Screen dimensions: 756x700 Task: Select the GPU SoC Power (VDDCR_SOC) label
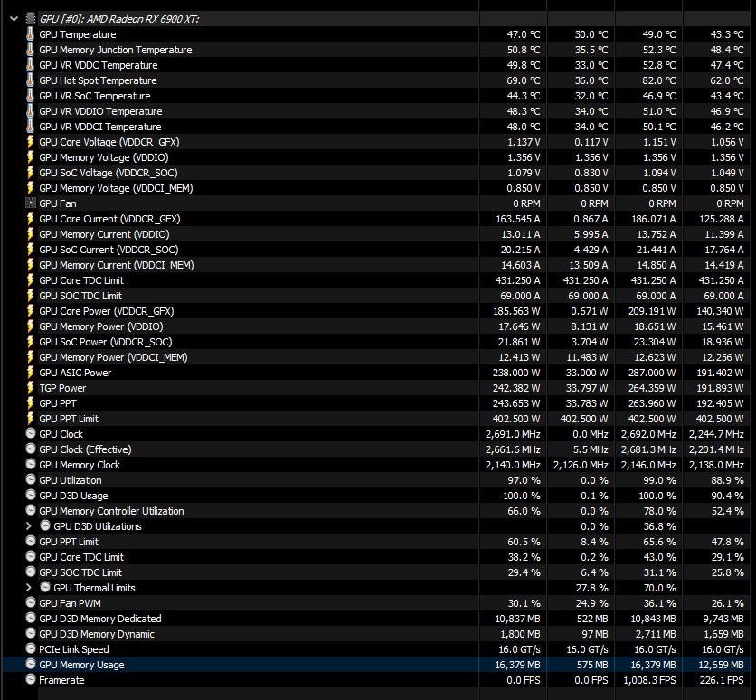pyautogui.click(x=106, y=342)
